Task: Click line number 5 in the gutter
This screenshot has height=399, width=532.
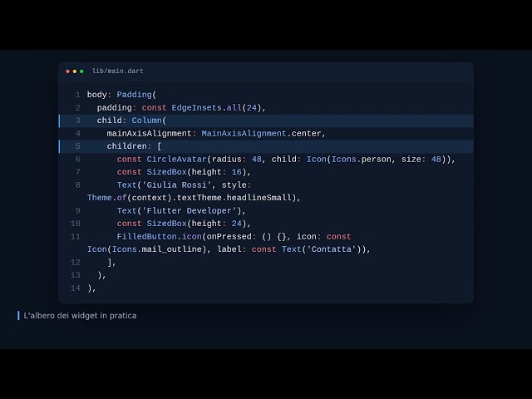Action: 77,146
